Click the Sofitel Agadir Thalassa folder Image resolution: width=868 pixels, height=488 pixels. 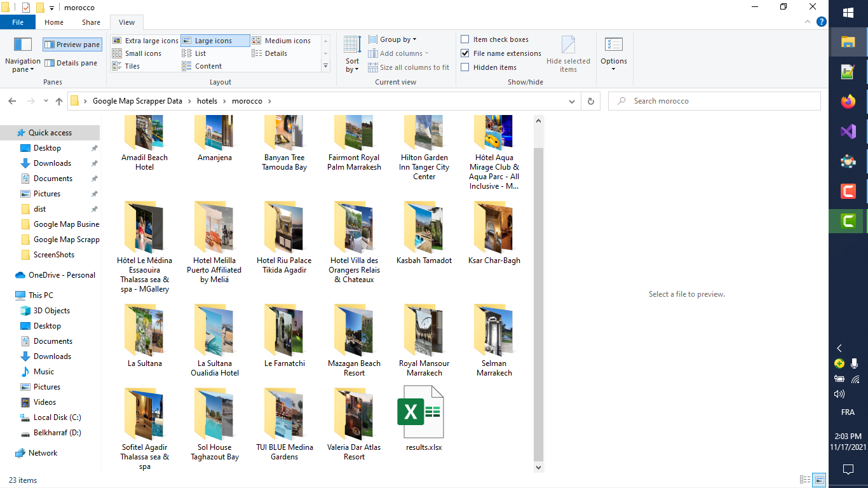[x=145, y=429]
